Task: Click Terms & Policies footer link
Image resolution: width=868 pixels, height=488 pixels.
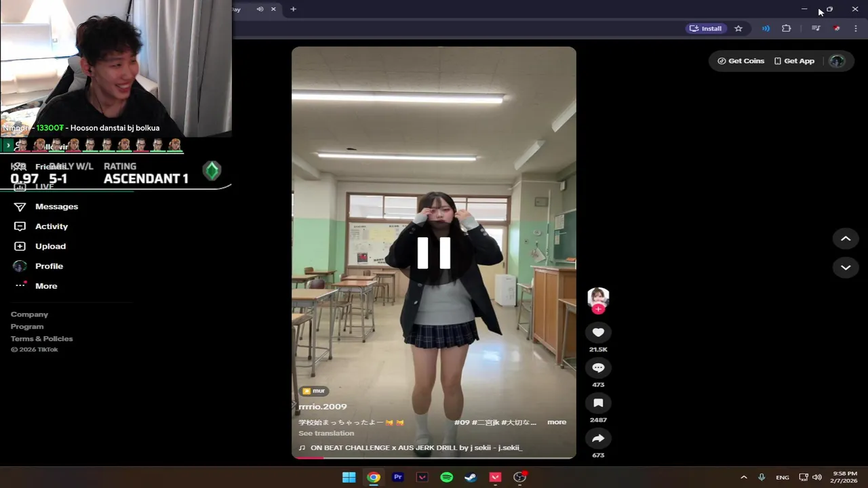Action: click(x=41, y=339)
